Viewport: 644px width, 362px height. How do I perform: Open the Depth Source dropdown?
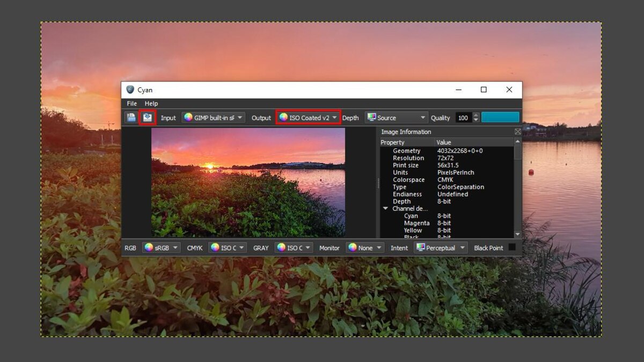click(x=396, y=117)
